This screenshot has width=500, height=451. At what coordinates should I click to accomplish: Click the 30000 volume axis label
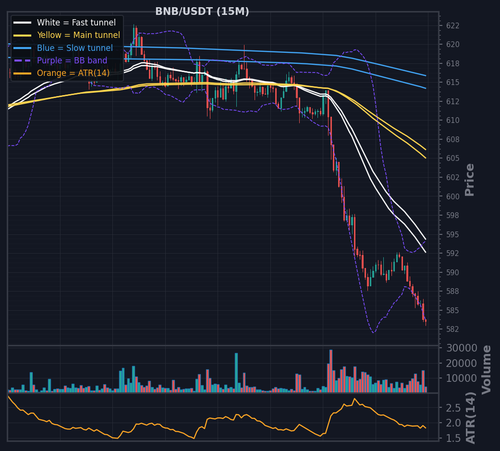[x=462, y=348]
